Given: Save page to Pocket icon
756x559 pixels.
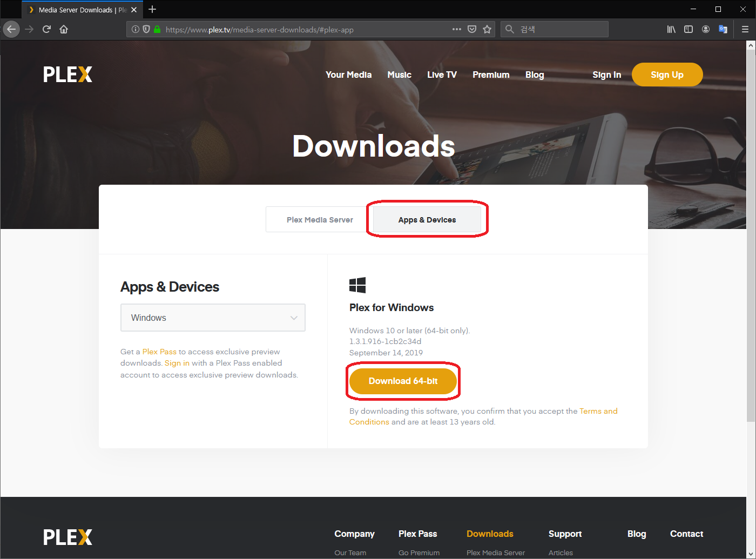Looking at the screenshot, I should click(472, 29).
